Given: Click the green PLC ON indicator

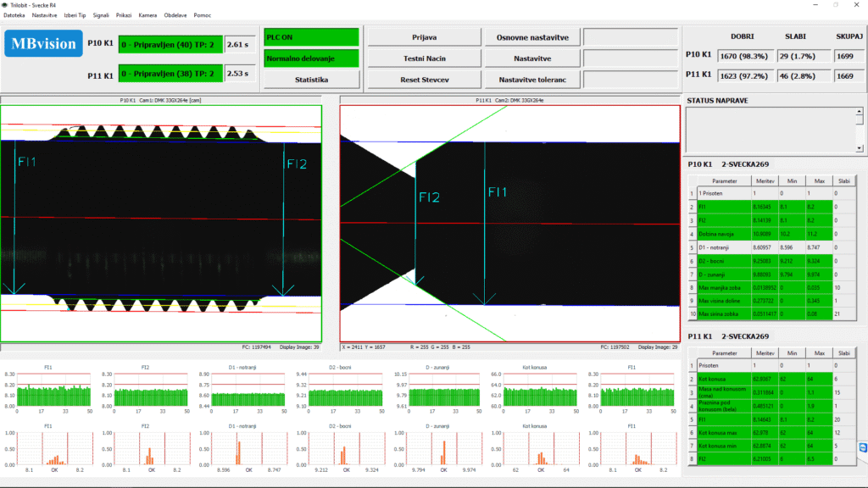Looking at the screenshot, I should [311, 37].
